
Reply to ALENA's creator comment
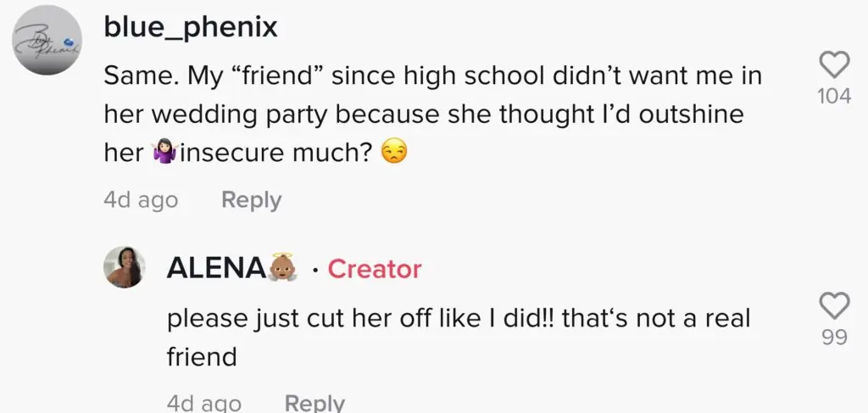click(314, 403)
